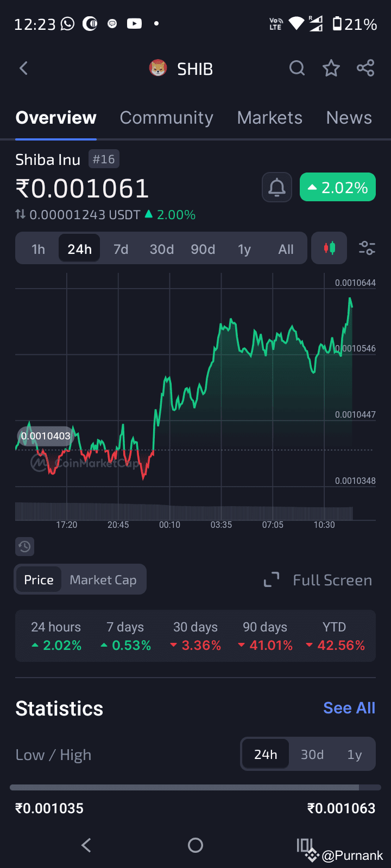This screenshot has width=391, height=868.
Task: Tap Android back navigation button
Action: coord(86,845)
